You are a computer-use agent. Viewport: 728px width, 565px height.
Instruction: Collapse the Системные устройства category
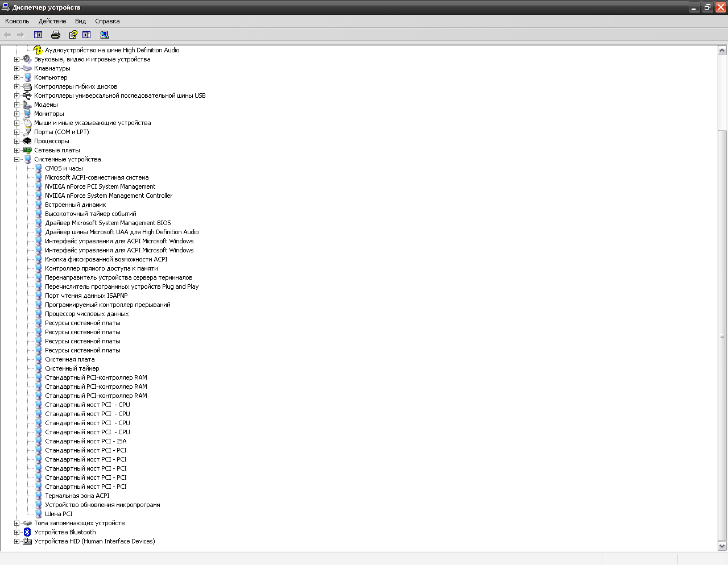click(x=17, y=159)
